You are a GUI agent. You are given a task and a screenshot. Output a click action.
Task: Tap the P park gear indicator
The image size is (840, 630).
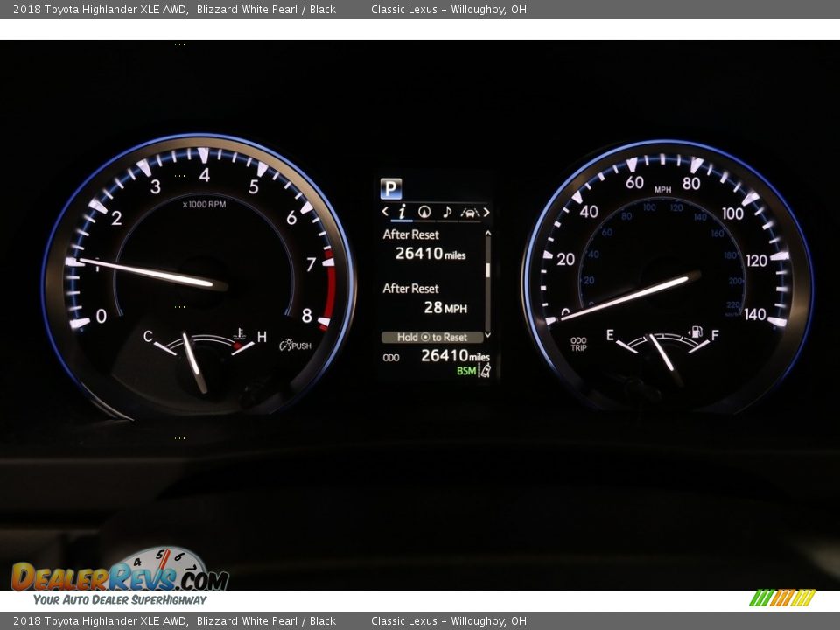(390, 188)
